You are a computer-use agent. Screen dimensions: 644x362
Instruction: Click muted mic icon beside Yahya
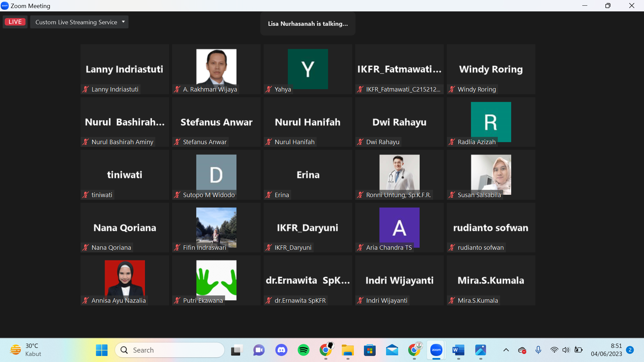tap(269, 89)
